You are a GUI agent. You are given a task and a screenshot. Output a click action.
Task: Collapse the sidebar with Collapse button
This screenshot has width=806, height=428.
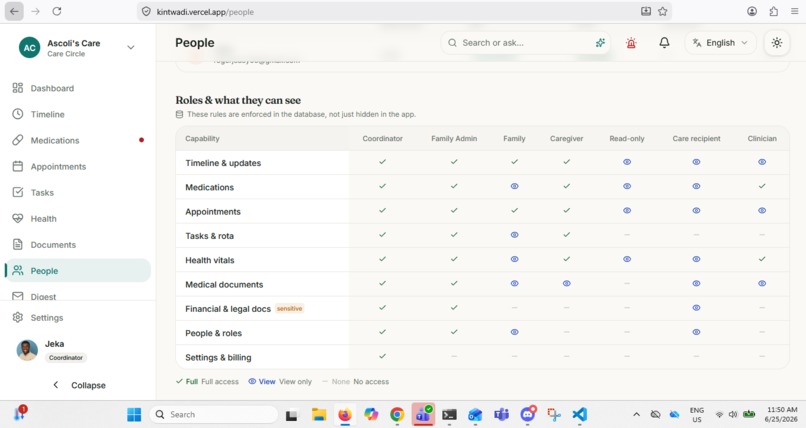[79, 385]
